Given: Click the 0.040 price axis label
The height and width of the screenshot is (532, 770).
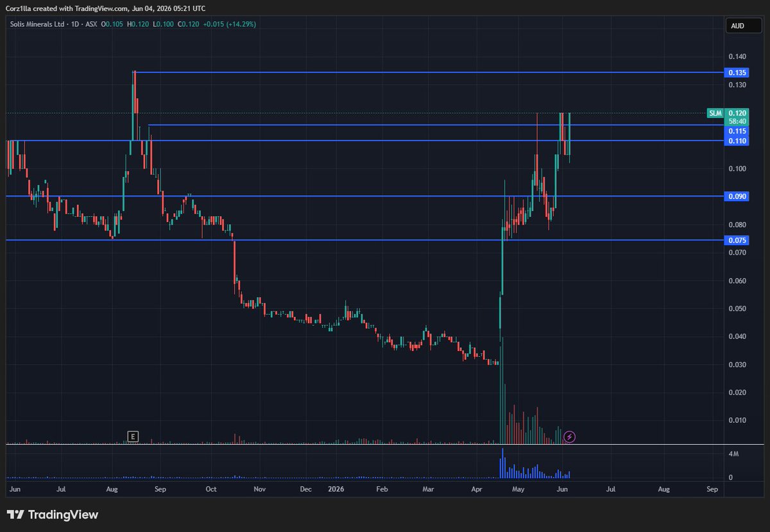Looking at the screenshot, I should (x=737, y=336).
